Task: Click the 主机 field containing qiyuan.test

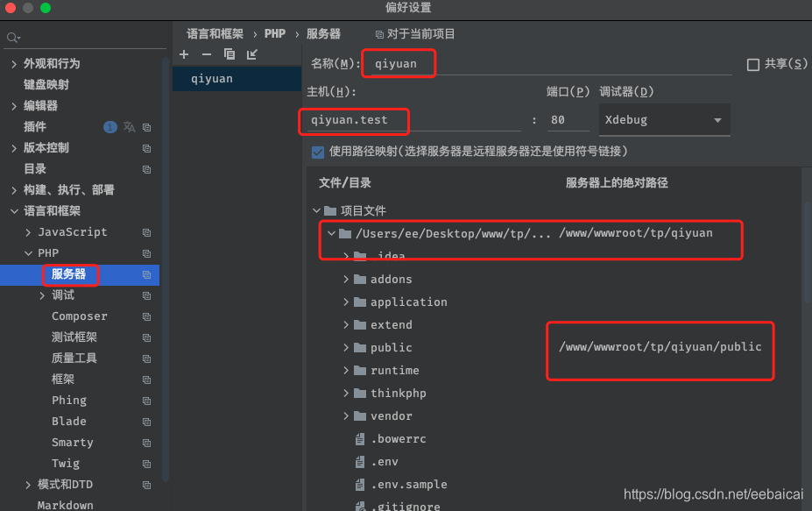Action: [409, 120]
